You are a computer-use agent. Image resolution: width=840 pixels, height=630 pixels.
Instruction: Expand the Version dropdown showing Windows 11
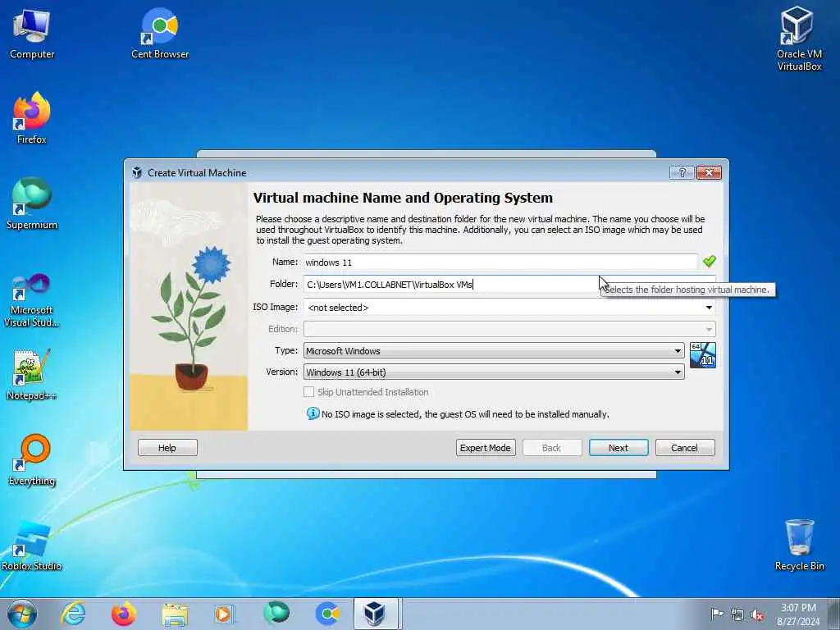pyautogui.click(x=494, y=372)
